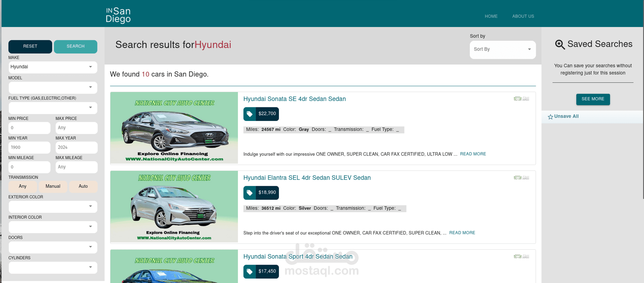The width and height of the screenshot is (644, 283).
Task: Open the About Us page
Action: [523, 16]
